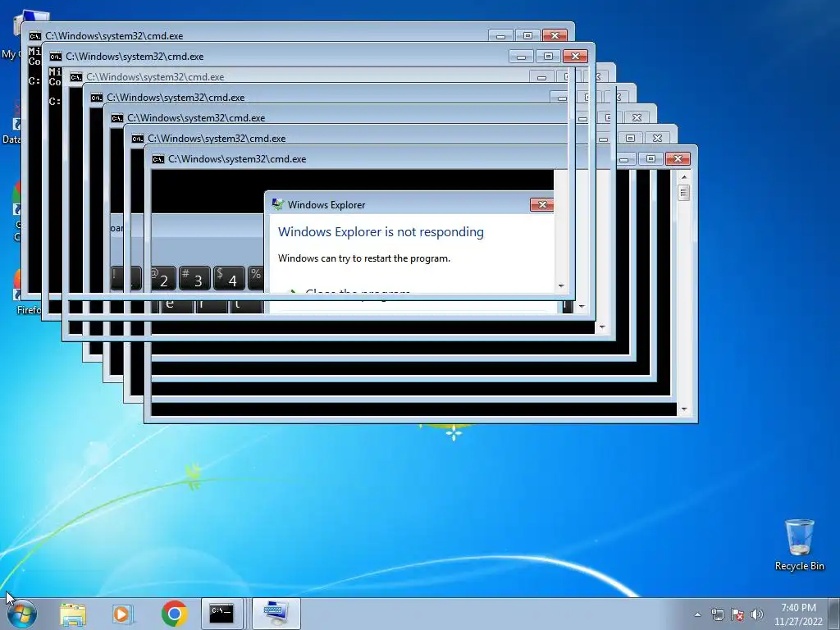The height and width of the screenshot is (630, 840).
Task: Minimize the lowest cmd.exe window in cascade
Action: 624,158
